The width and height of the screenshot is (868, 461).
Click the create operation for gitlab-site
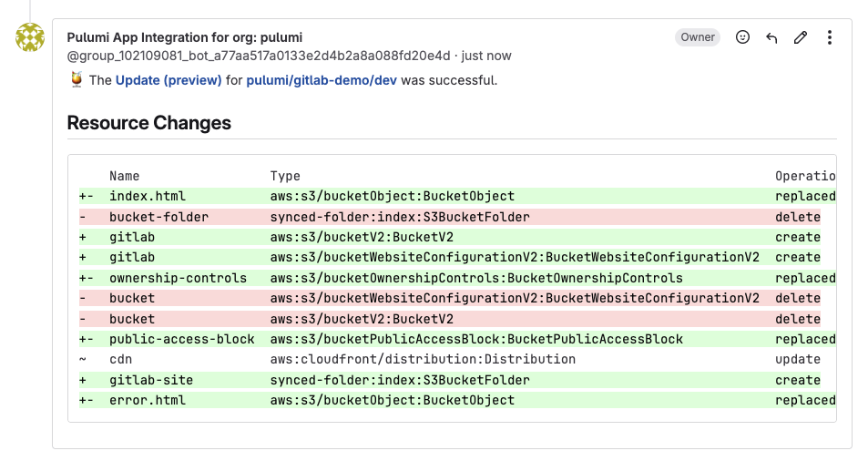pyautogui.click(x=798, y=380)
